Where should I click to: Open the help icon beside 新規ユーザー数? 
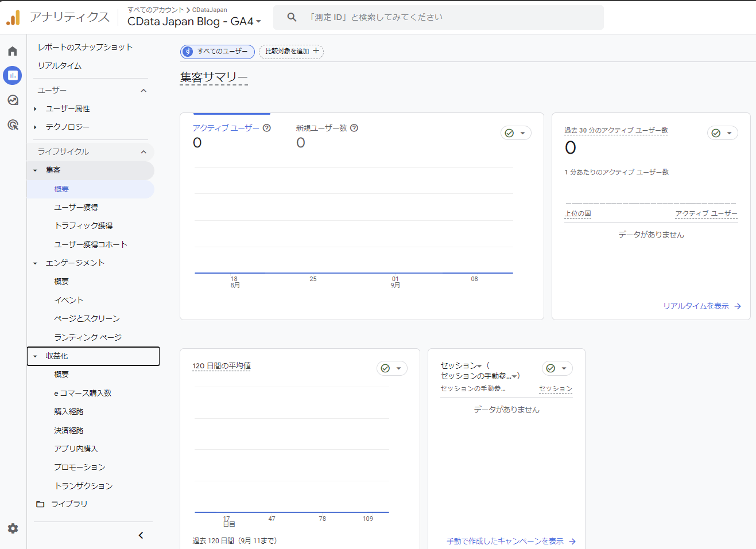pos(354,128)
